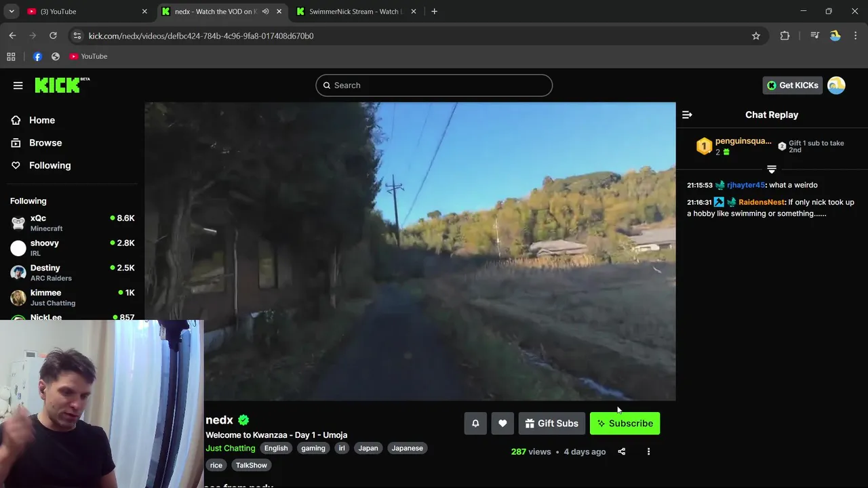This screenshot has width=868, height=488.
Task: Click username rjhayter45 in chat
Action: 745,185
